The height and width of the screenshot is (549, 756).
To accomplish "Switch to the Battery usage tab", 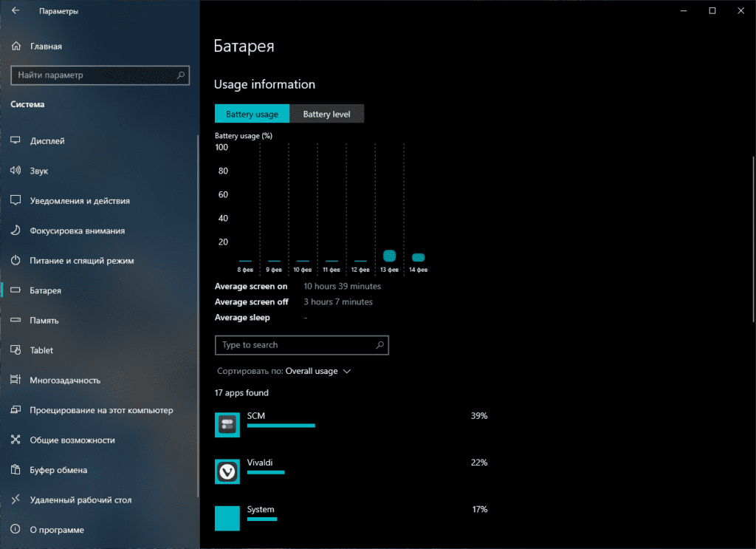I will (252, 114).
